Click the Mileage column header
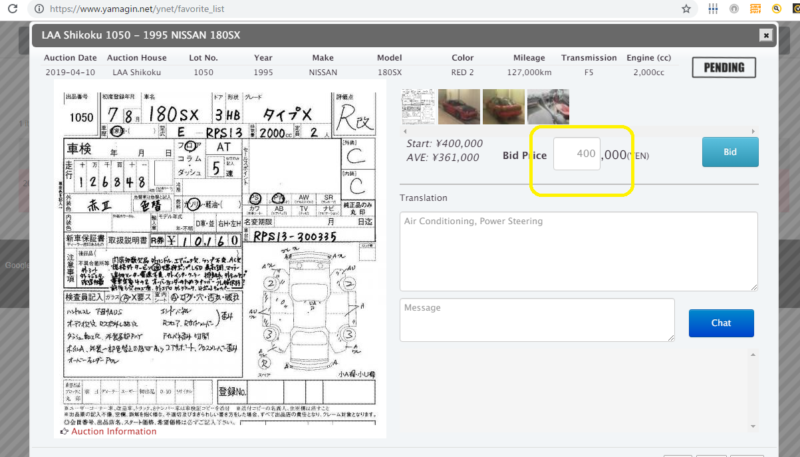Screen dimensions: 800x457 point(529,58)
